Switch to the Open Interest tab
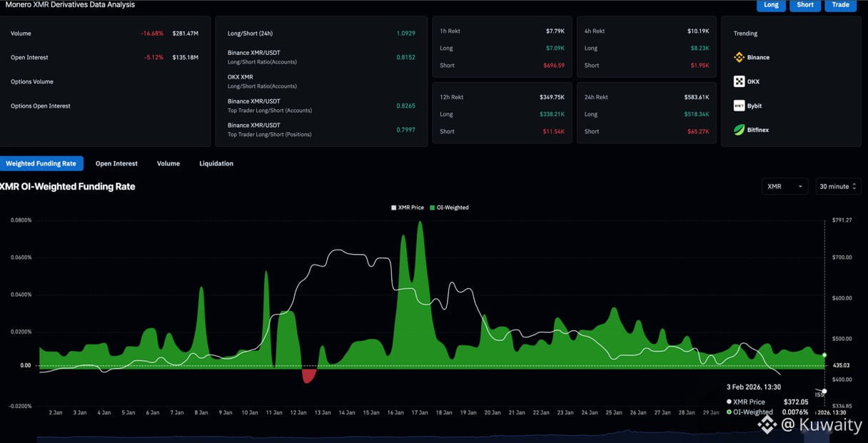 point(116,163)
